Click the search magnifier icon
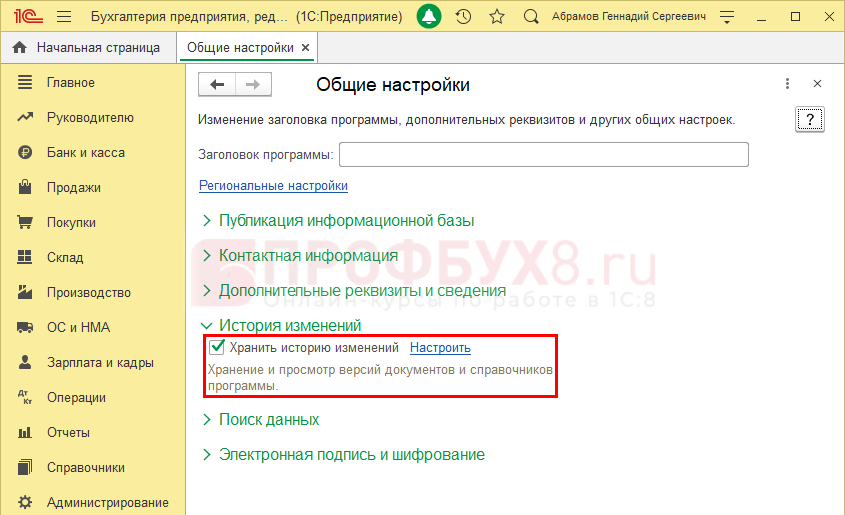 [531, 17]
